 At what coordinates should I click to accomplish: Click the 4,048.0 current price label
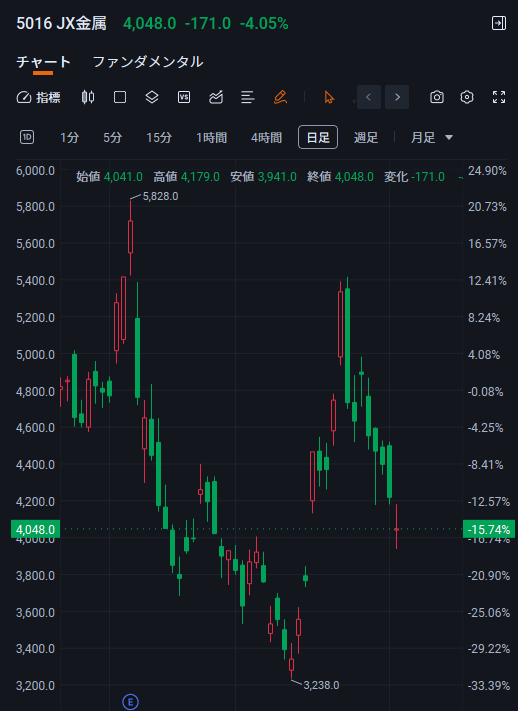click(35, 529)
